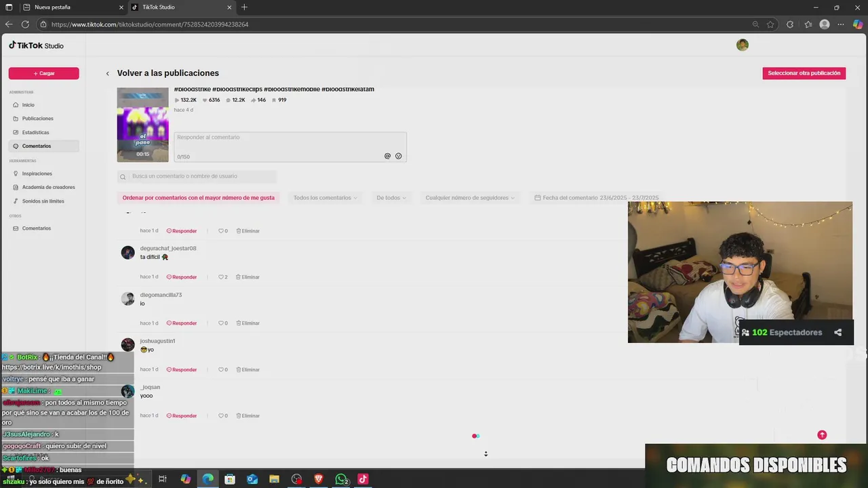This screenshot has width=868, height=488.
Task: Delete _joqsan's comment
Action: click(248, 415)
